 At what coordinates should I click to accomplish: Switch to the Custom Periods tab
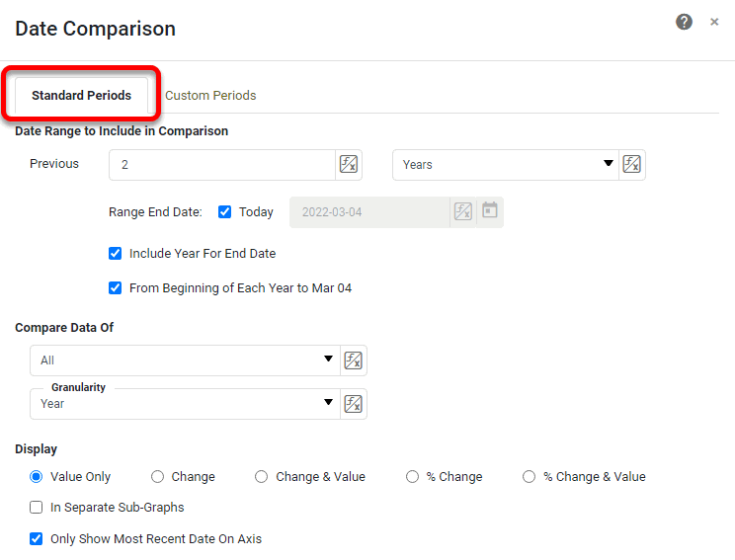click(x=210, y=96)
